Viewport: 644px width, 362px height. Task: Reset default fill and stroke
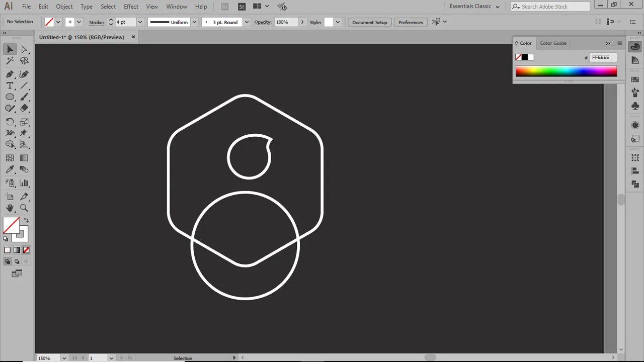[6, 239]
